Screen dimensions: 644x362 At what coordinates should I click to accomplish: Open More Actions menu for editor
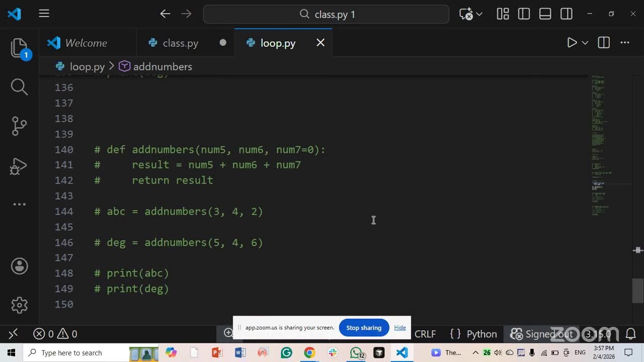point(625,43)
